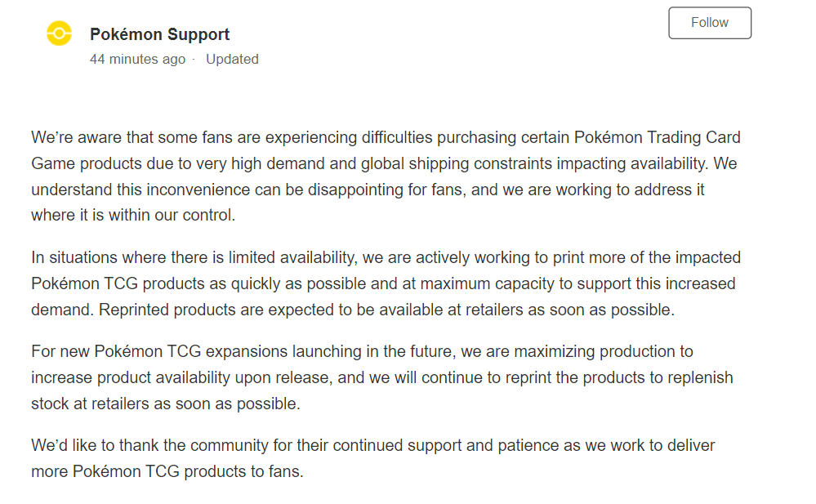Click the yellow Poké Ball avatar icon
Image resolution: width=816 pixels, height=504 pixels.
click(x=60, y=34)
